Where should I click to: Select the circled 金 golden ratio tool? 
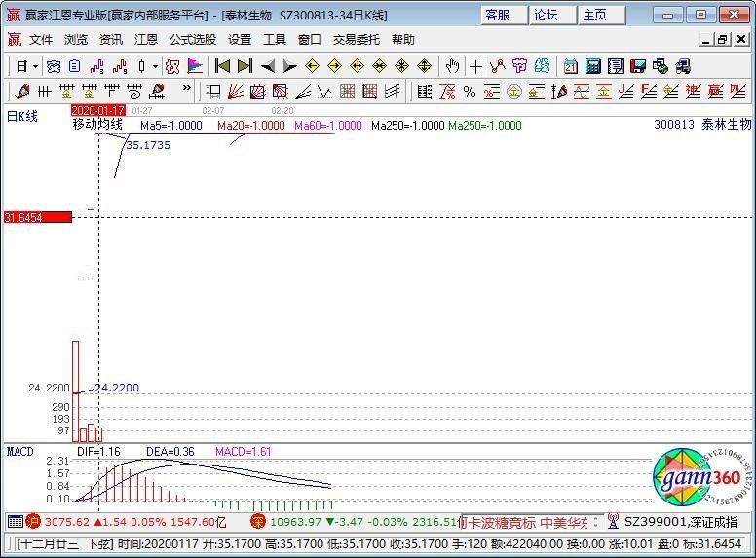pyautogui.click(x=514, y=92)
